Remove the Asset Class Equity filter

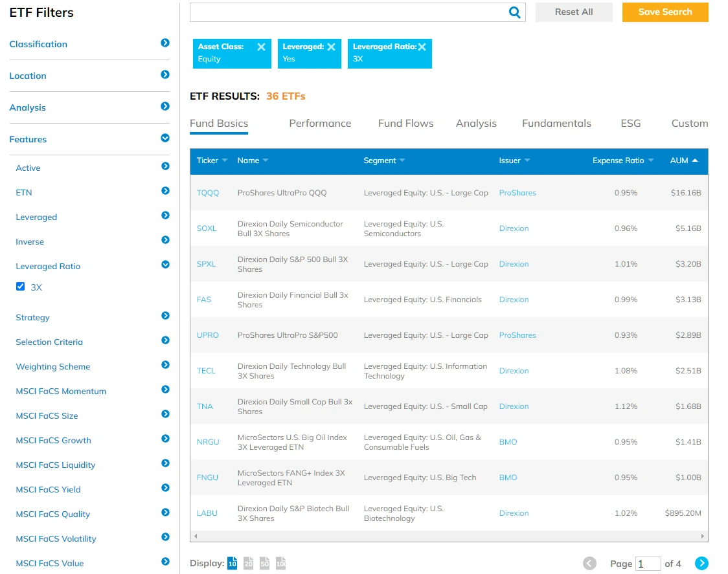(262, 47)
